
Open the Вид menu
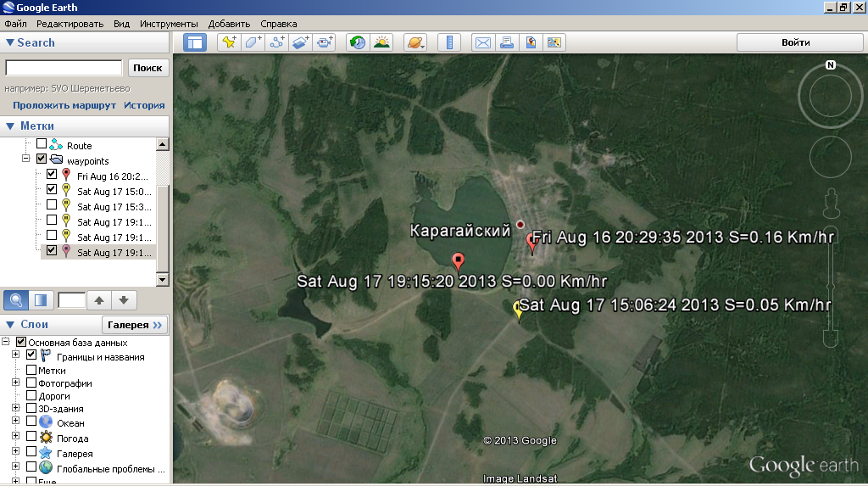pos(121,24)
